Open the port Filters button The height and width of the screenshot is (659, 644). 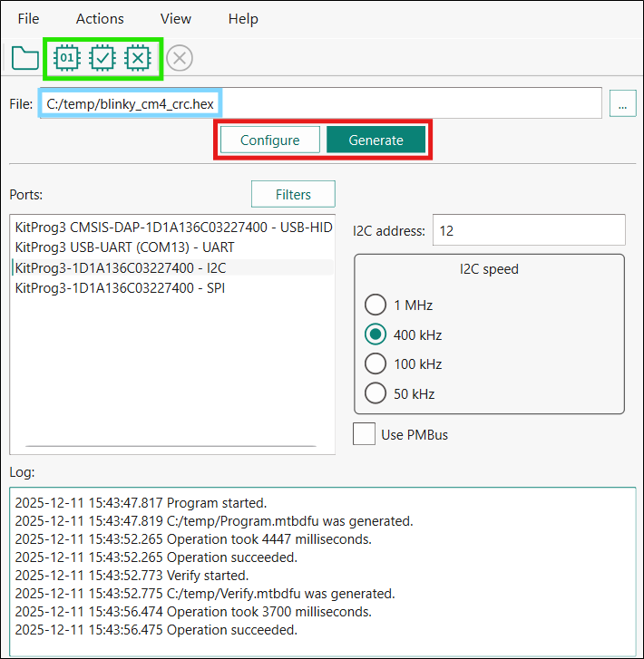coord(293,194)
